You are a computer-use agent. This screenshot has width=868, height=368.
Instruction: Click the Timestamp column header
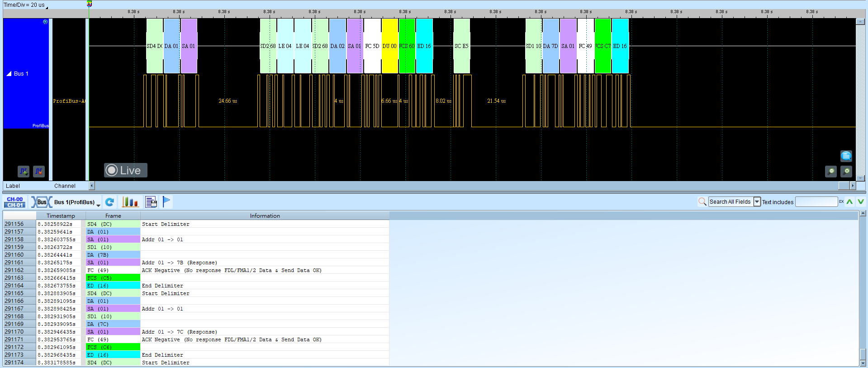click(x=61, y=216)
